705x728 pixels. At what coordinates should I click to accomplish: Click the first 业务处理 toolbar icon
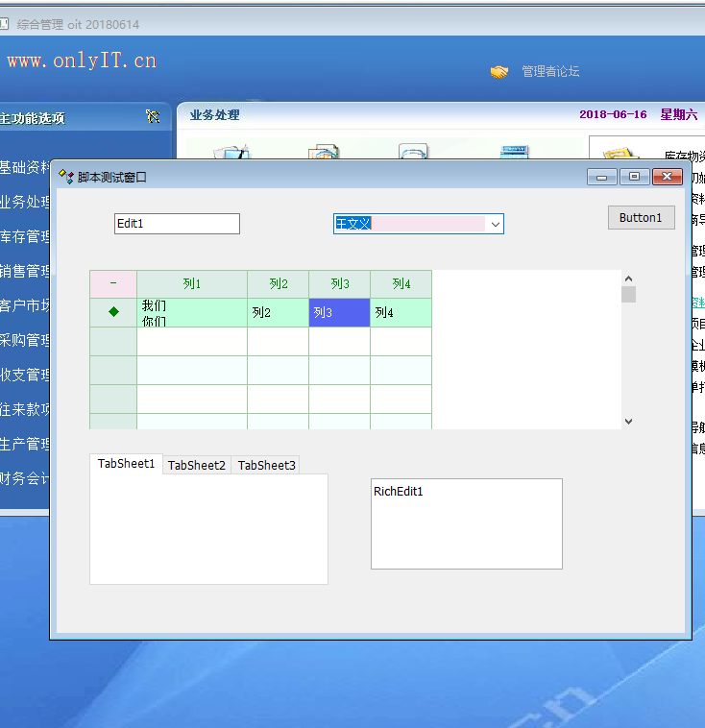231,152
